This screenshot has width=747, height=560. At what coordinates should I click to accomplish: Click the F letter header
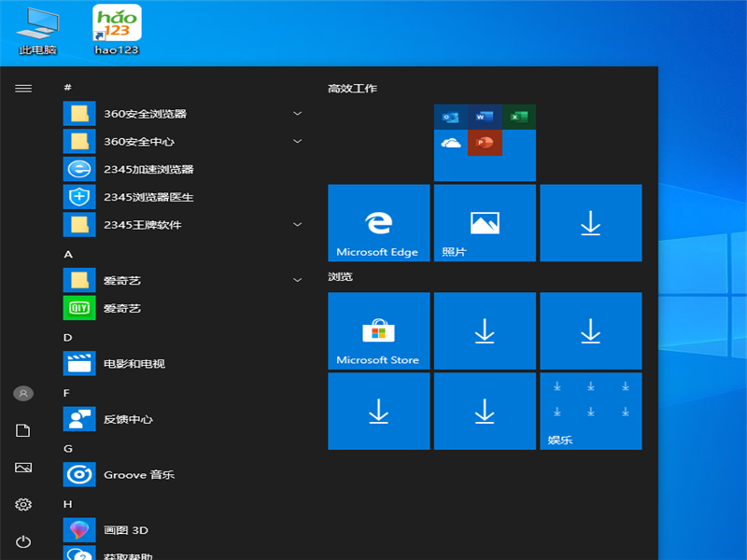click(x=66, y=393)
